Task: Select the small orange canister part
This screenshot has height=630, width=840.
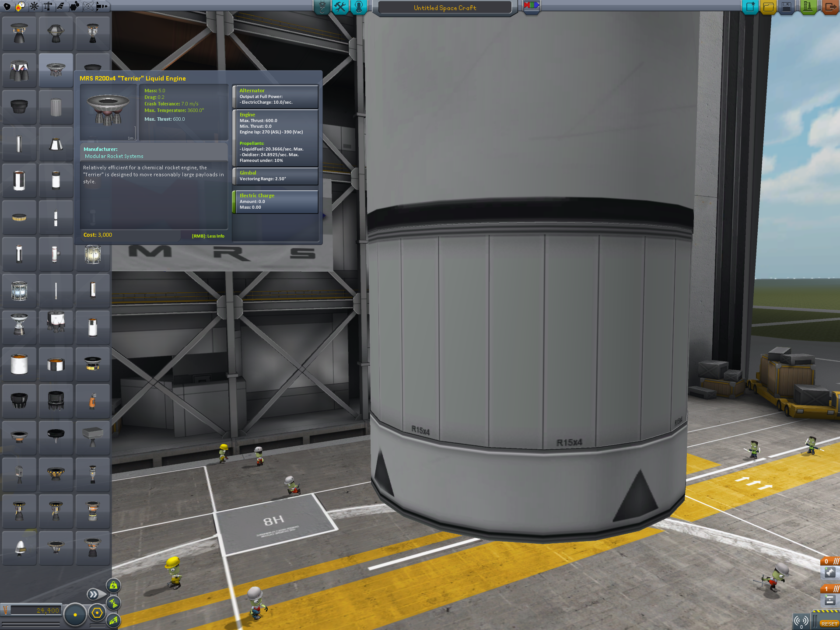Action: [92, 401]
